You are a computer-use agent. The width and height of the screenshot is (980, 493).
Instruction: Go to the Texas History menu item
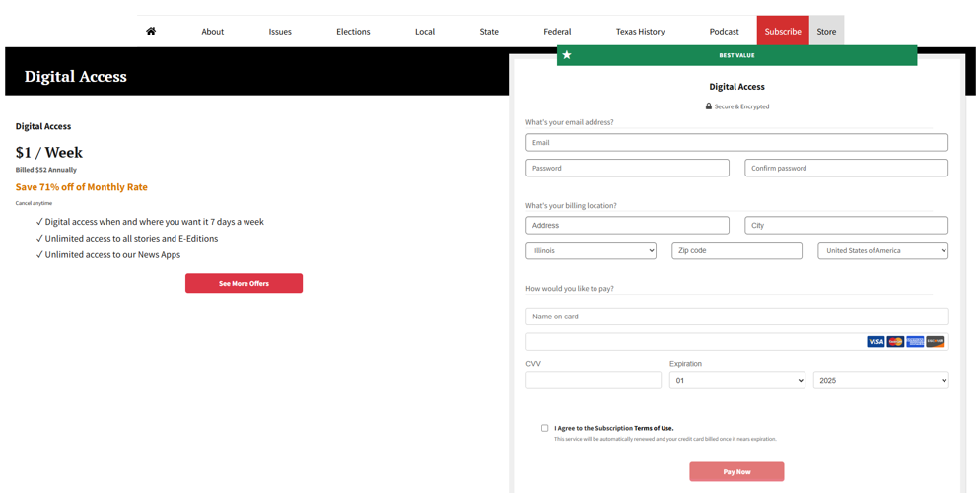pyautogui.click(x=640, y=32)
